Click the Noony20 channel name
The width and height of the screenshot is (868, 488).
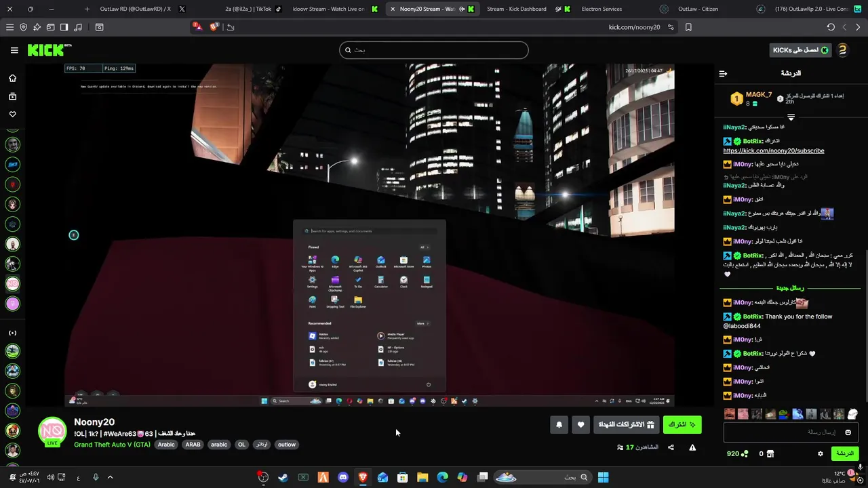coord(94,422)
